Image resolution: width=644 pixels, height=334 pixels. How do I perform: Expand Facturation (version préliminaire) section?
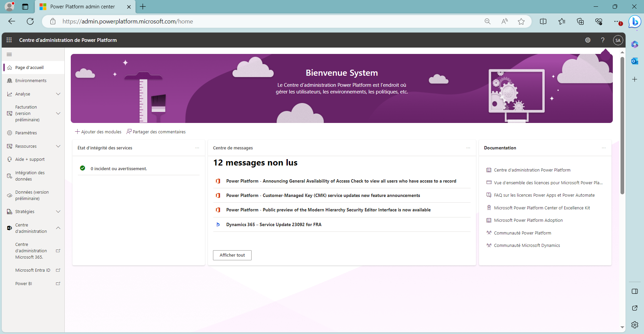[x=34, y=114]
